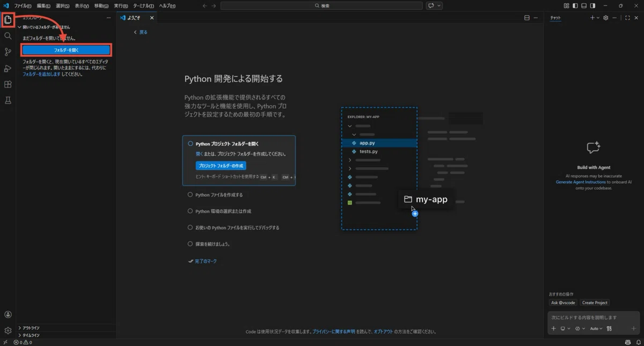Open the 選択 menu
The width and height of the screenshot is (644, 346).
[62, 5]
